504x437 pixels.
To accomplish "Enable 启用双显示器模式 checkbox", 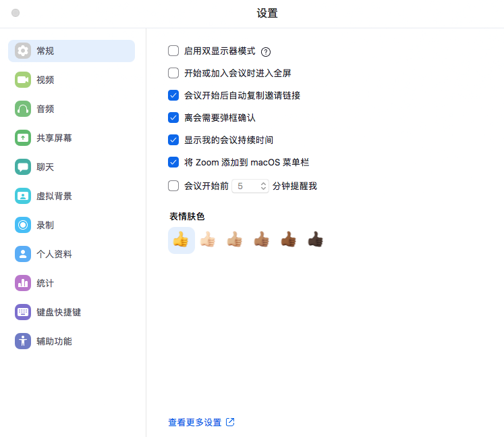I will (x=173, y=51).
